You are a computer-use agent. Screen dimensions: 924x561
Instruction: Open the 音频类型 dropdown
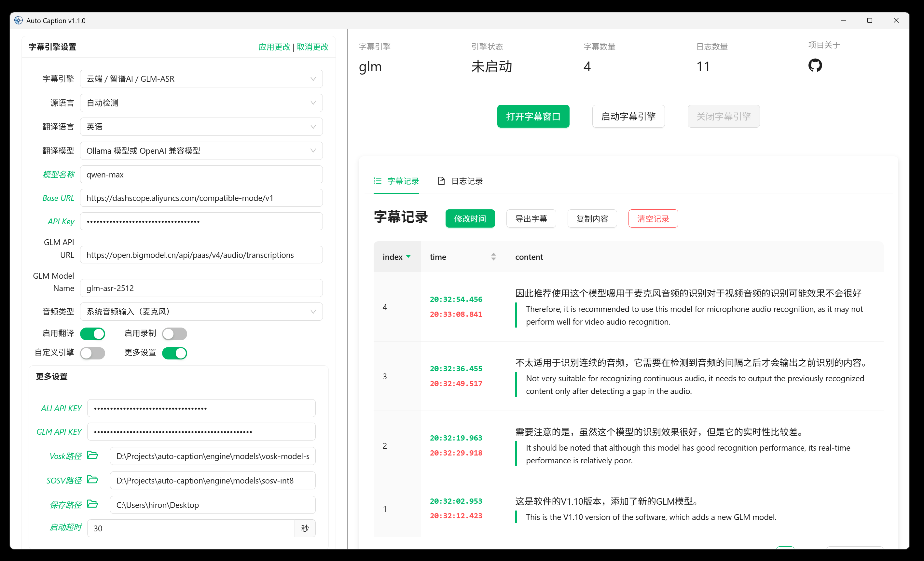[x=201, y=312]
